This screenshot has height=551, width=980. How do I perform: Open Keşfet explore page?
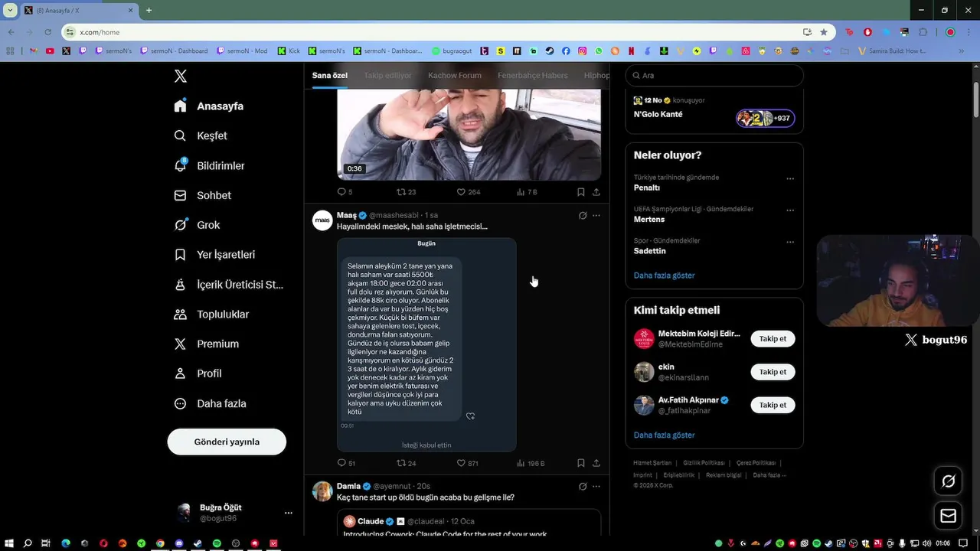pos(201,135)
